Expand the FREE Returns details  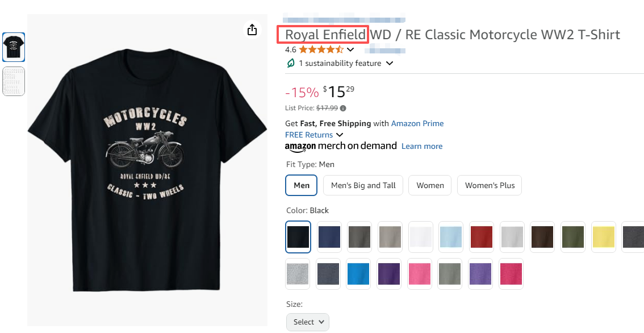coord(340,135)
